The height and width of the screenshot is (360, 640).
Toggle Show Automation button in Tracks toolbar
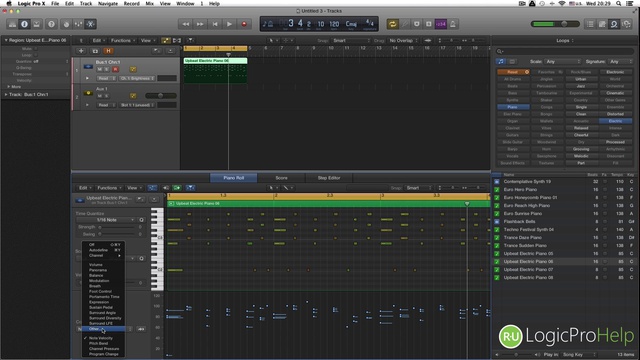166,40
